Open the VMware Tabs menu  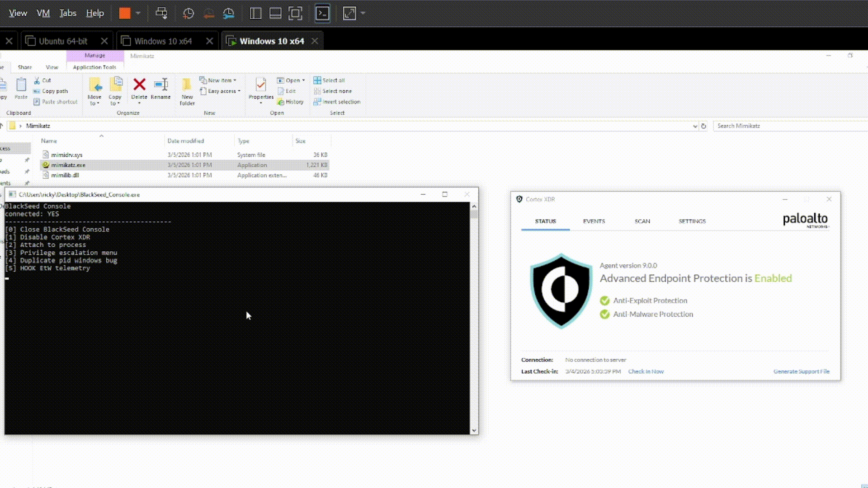(x=68, y=13)
